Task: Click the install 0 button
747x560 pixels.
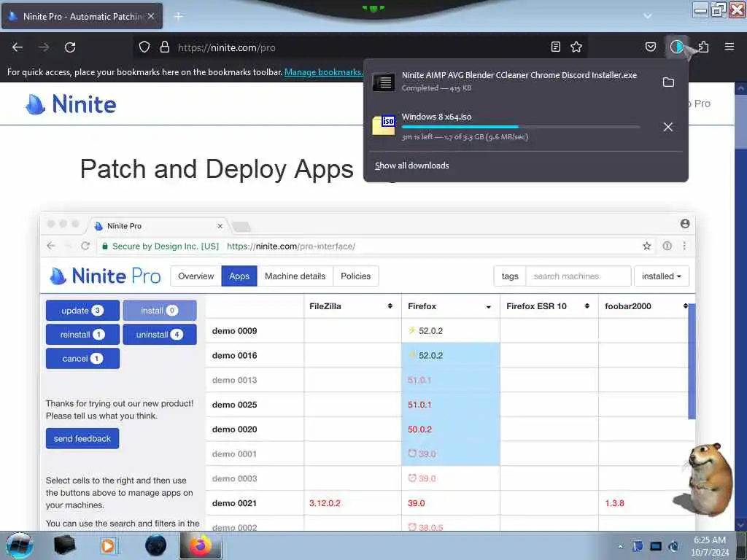Action: coord(160,311)
